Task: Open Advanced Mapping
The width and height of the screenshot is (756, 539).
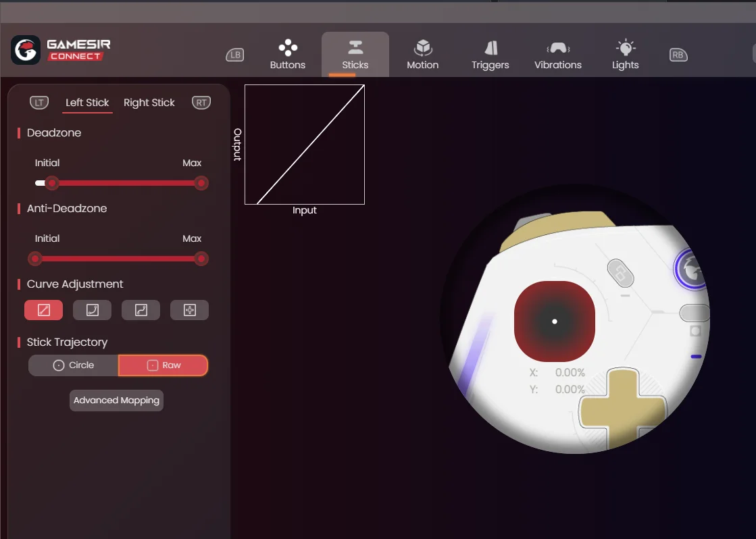Action: pyautogui.click(x=116, y=401)
